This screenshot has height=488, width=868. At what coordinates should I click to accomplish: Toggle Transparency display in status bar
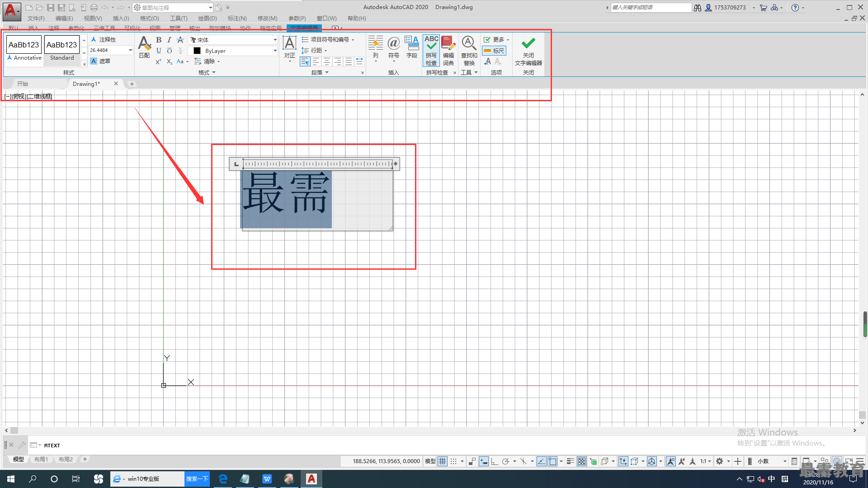582,461
